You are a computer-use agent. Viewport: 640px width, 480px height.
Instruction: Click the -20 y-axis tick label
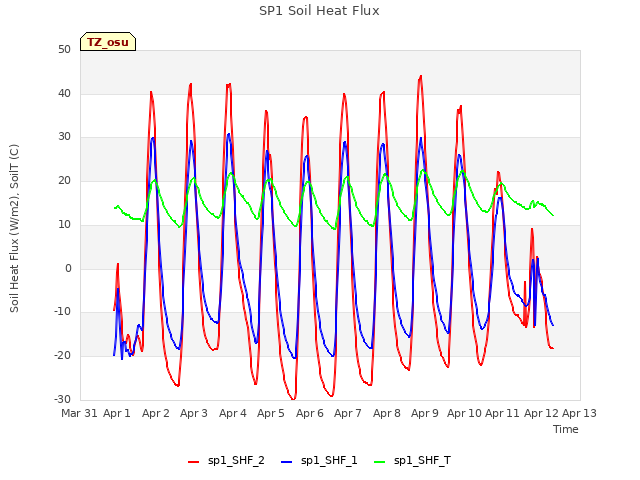coord(62,356)
